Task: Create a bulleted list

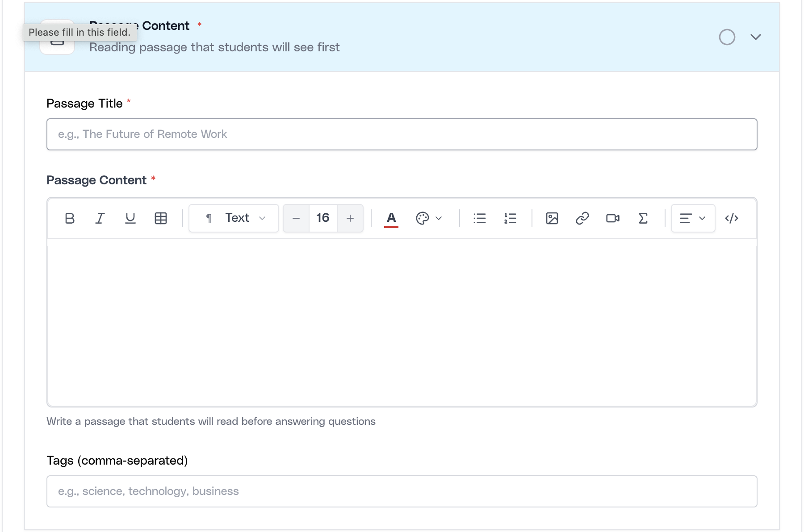Action: click(x=479, y=218)
